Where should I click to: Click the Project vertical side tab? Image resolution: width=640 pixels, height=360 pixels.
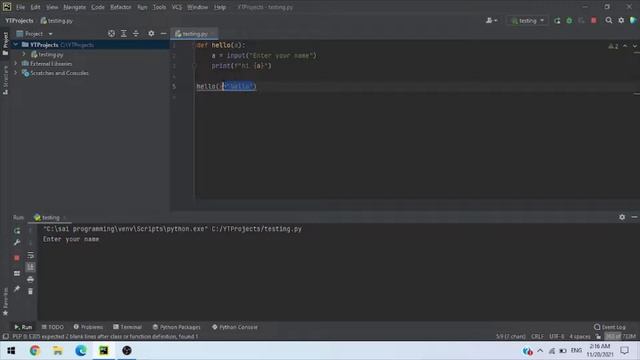[x=5, y=43]
